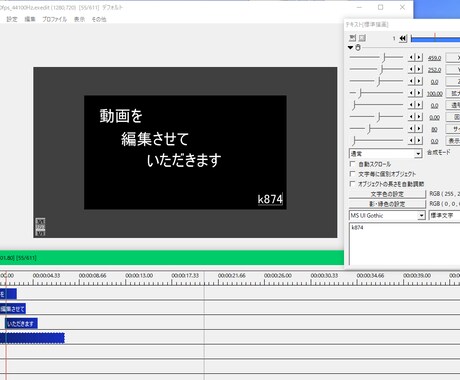Click the k874 text in the preview

[x=270, y=199]
